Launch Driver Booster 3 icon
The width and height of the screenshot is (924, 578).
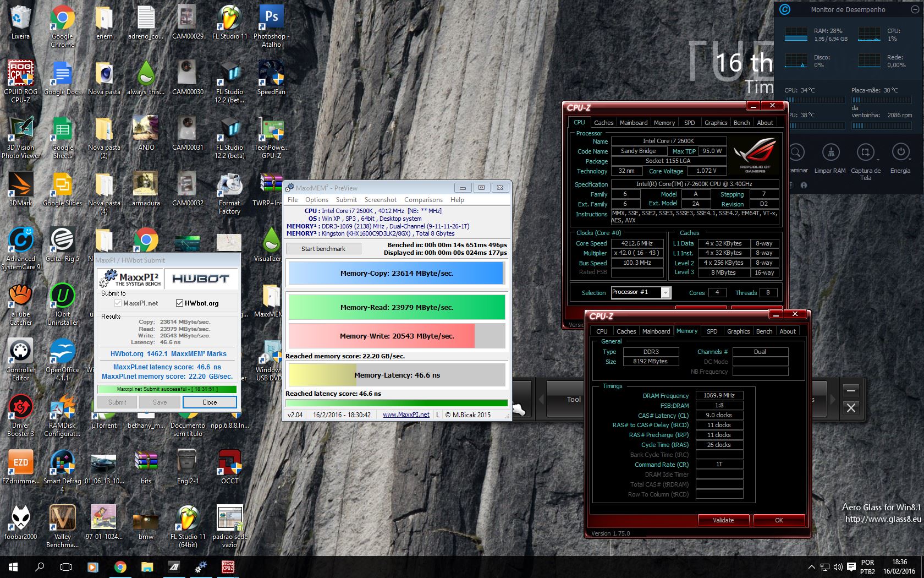[20, 415]
